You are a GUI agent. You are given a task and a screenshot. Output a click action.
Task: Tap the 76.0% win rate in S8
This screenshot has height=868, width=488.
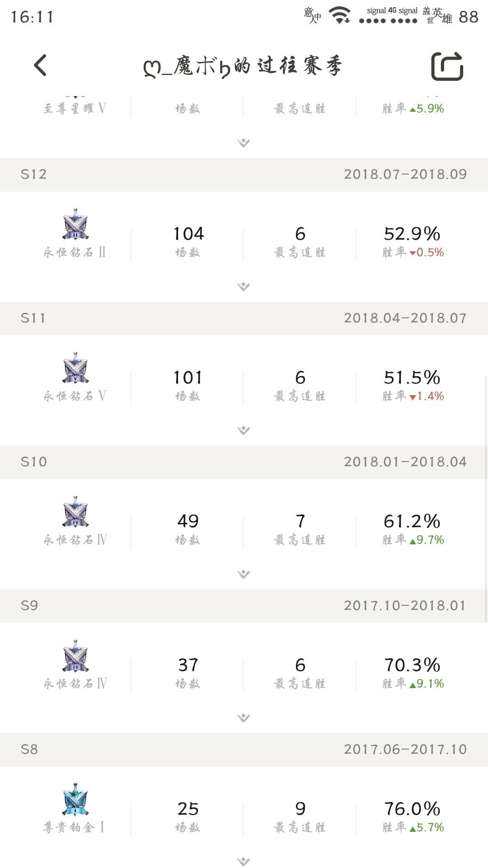412,809
